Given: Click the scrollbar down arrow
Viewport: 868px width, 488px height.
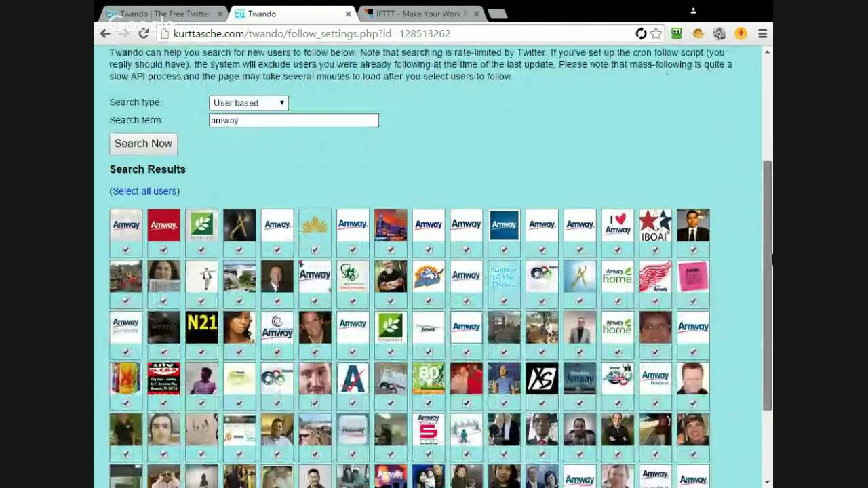Looking at the screenshot, I should 767,481.
